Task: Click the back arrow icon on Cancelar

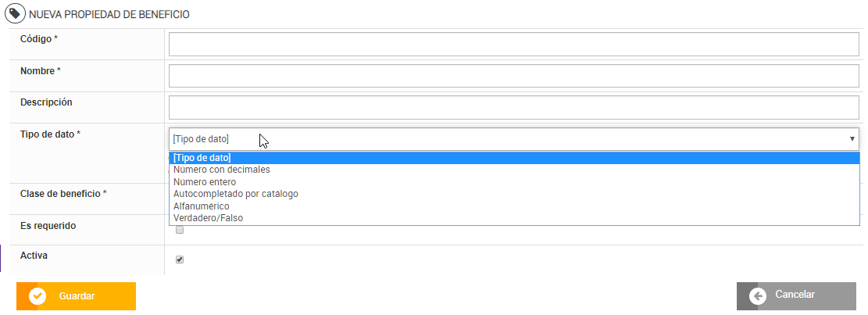Action: [x=757, y=295]
